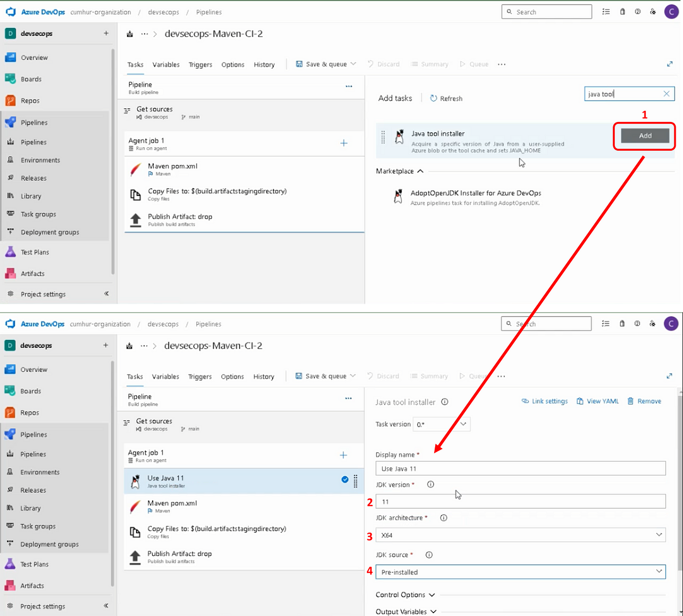Click the plus next to devsecops in upper sidebar
This screenshot has width=683, height=616.
tap(106, 33)
